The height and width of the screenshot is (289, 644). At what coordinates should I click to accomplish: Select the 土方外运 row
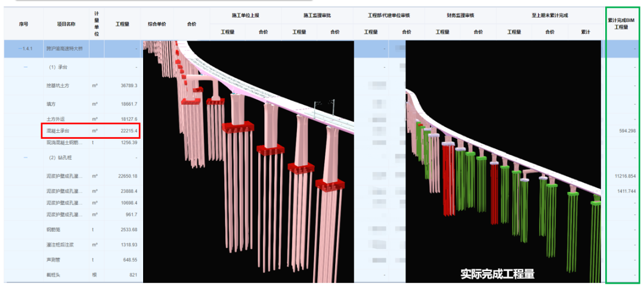[x=58, y=119]
